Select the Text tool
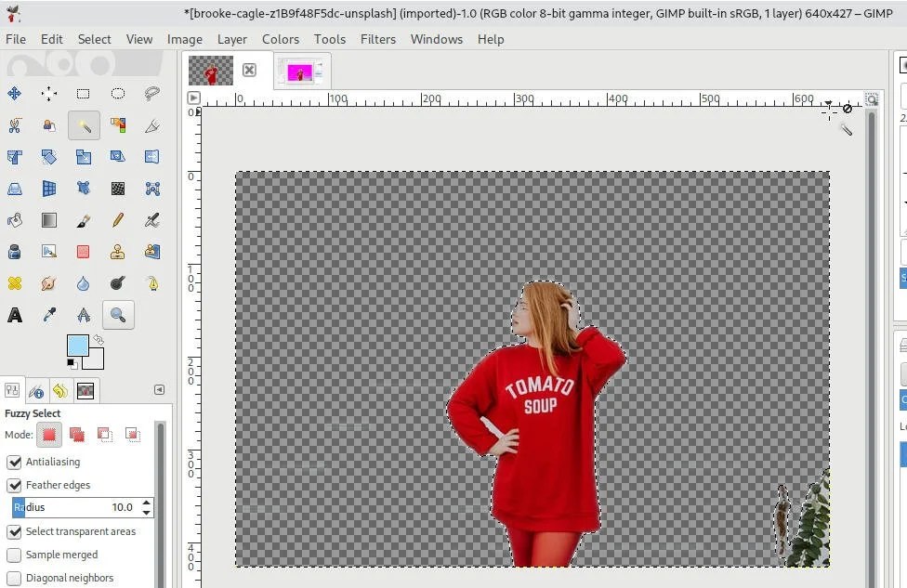Viewport: 907px width, 588px height. point(15,315)
